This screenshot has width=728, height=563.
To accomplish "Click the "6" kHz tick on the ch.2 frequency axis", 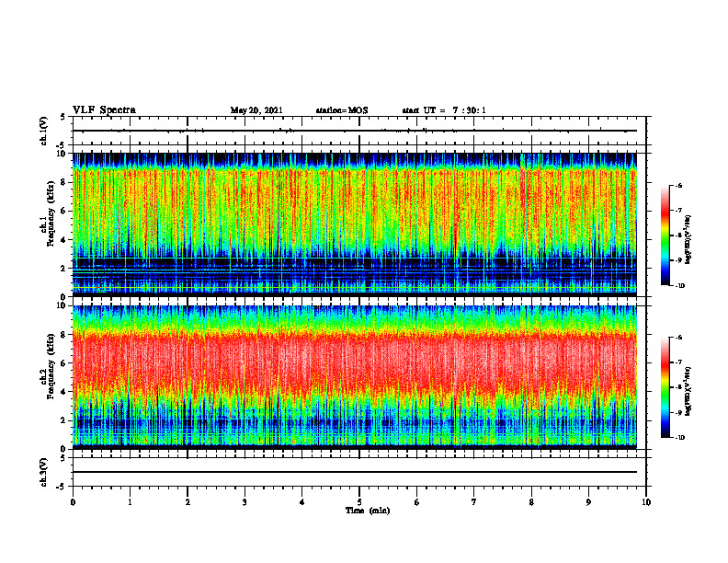I will click(64, 363).
